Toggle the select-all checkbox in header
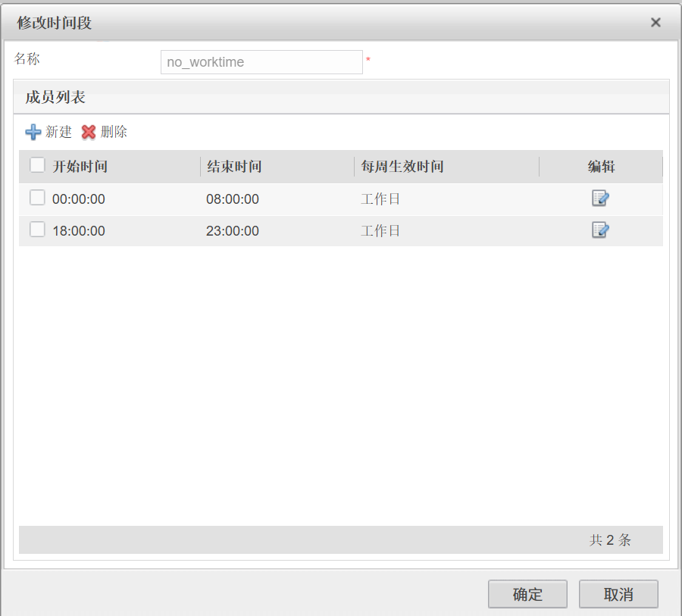The height and width of the screenshot is (616, 682). point(37,165)
